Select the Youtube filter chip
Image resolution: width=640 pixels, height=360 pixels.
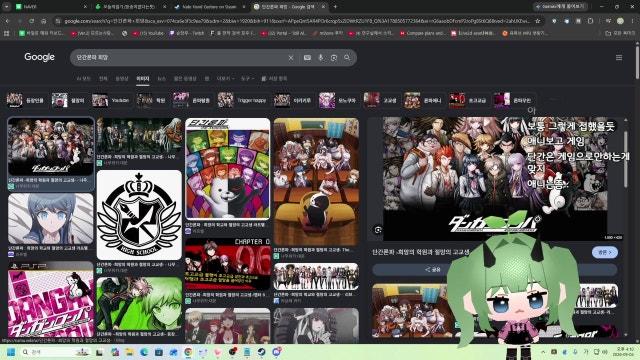111,100
